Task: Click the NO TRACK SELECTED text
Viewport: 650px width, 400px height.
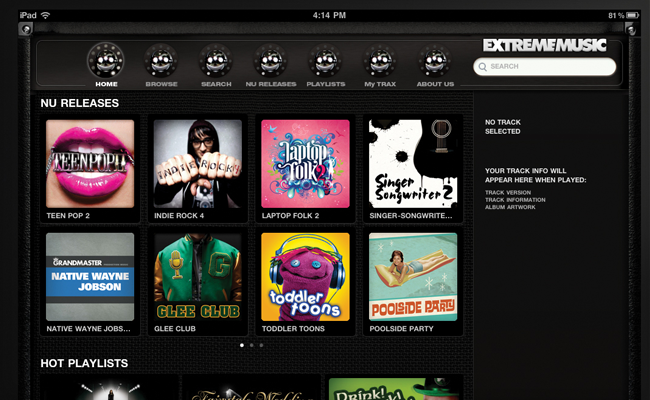Action: 503,127
